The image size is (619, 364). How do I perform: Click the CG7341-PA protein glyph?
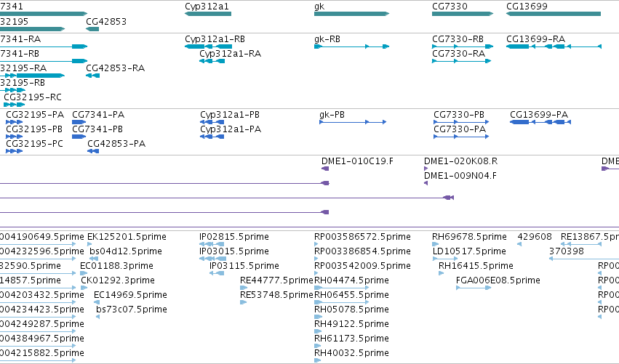79,122
